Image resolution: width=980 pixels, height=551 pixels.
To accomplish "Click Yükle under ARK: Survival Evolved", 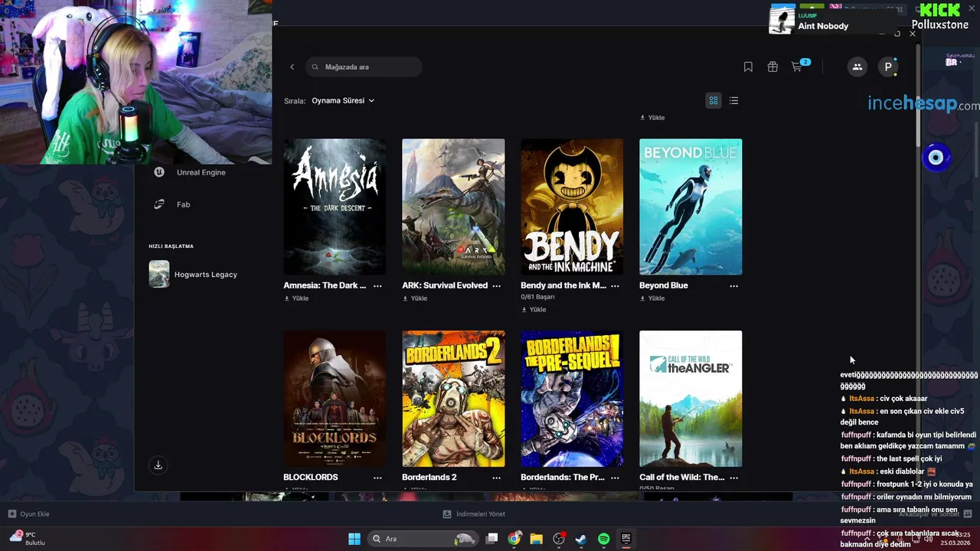I will pos(415,298).
